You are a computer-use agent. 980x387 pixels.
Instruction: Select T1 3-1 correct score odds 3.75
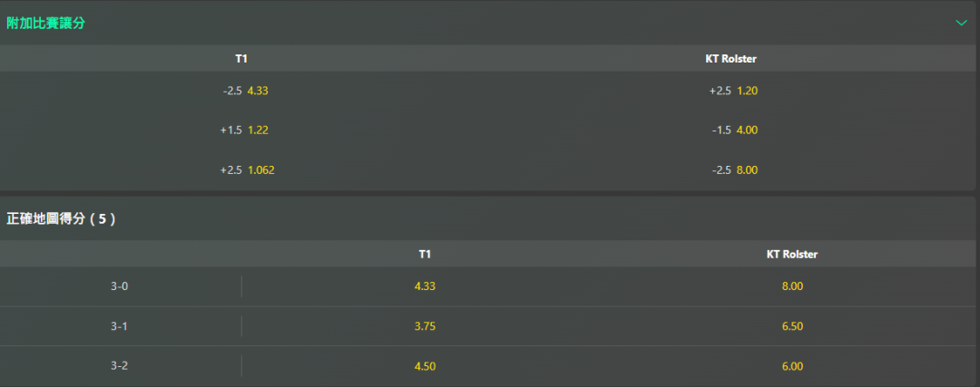425,326
